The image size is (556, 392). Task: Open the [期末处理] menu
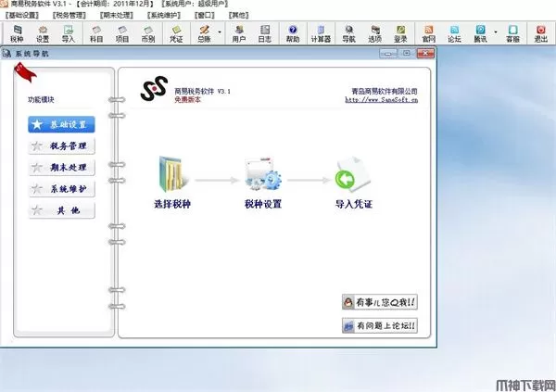tap(117, 15)
